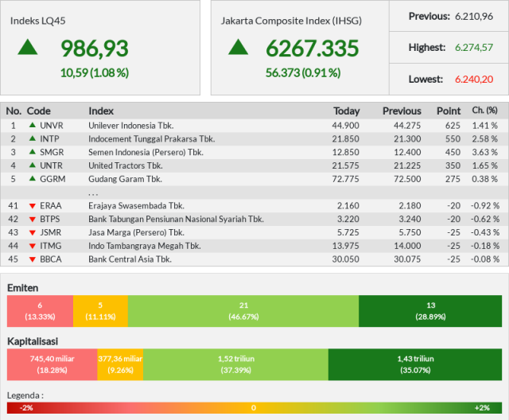The image size is (509, 420).
Task: Click the Kapitalisasi segment 745,40 miliar
Action: [52, 364]
